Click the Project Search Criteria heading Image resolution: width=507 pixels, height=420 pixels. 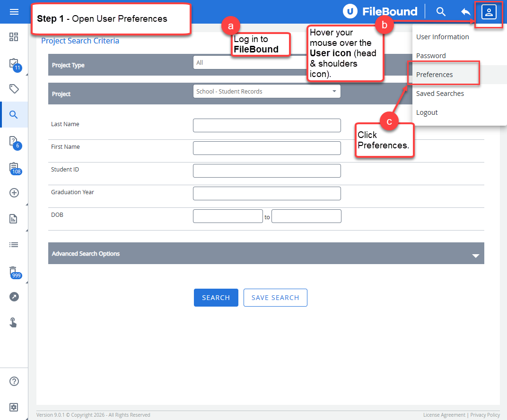click(80, 41)
